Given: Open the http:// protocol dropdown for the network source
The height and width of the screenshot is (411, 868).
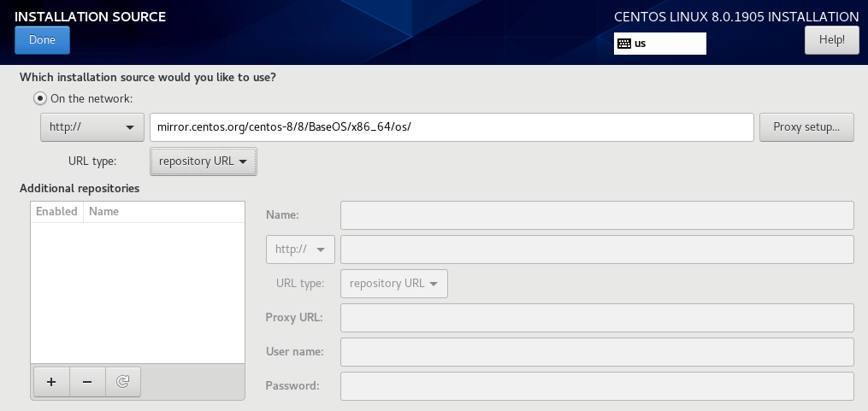Looking at the screenshot, I should click(x=92, y=127).
